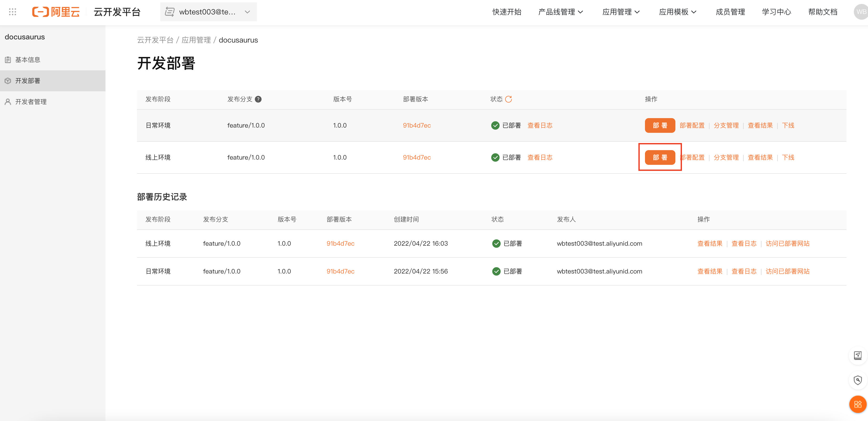868x421 pixels.
Task: Select 开发者管理 in the sidebar
Action: (52, 102)
